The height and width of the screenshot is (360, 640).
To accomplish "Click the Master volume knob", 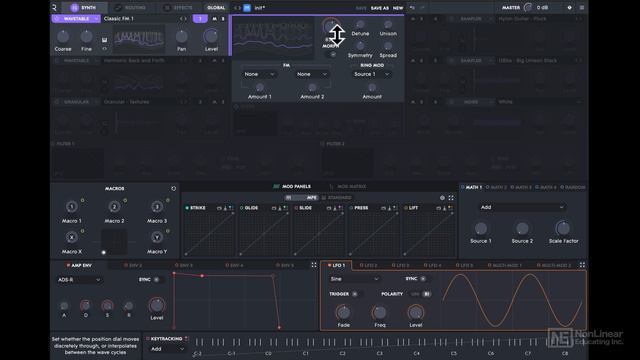I will point(528,7).
